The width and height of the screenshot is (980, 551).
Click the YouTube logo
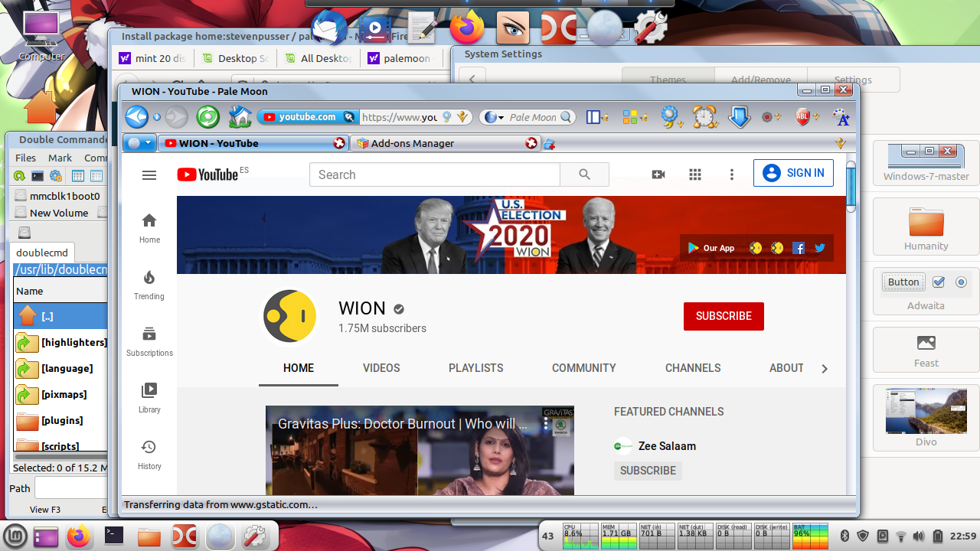pos(207,174)
